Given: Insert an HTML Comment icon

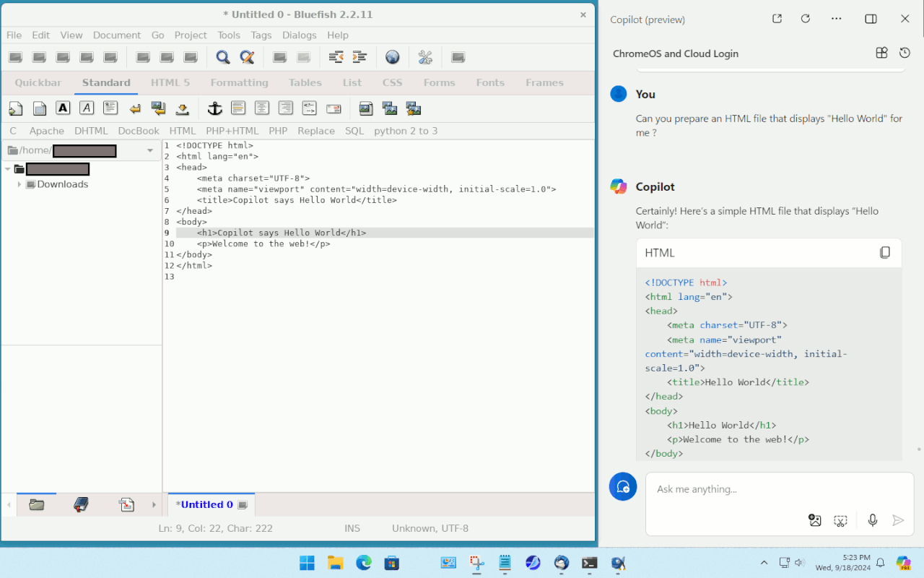Looking at the screenshot, I should tap(310, 108).
